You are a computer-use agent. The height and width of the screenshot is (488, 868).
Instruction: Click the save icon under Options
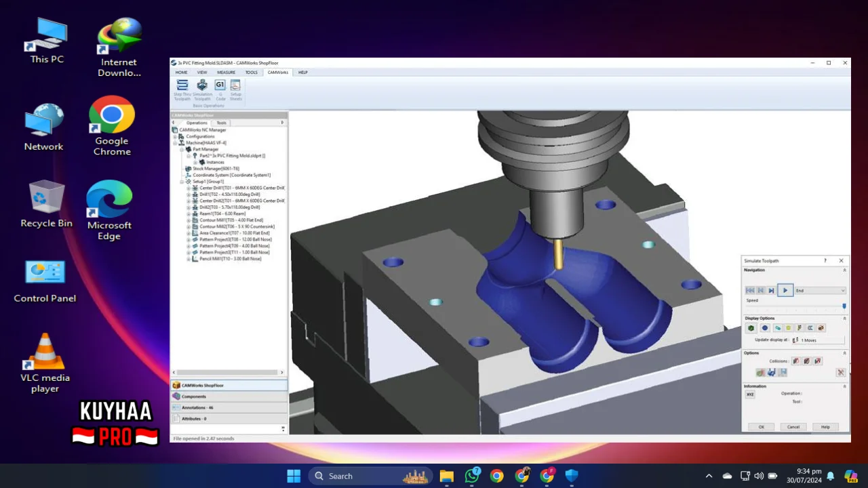(783, 373)
